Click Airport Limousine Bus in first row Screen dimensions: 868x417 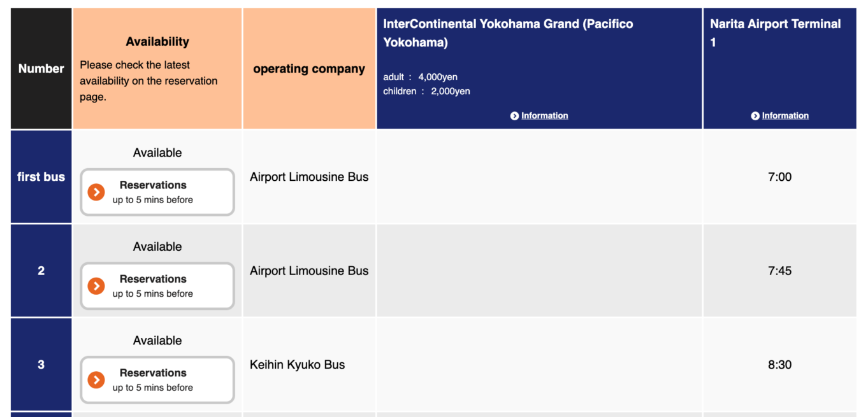(x=309, y=177)
